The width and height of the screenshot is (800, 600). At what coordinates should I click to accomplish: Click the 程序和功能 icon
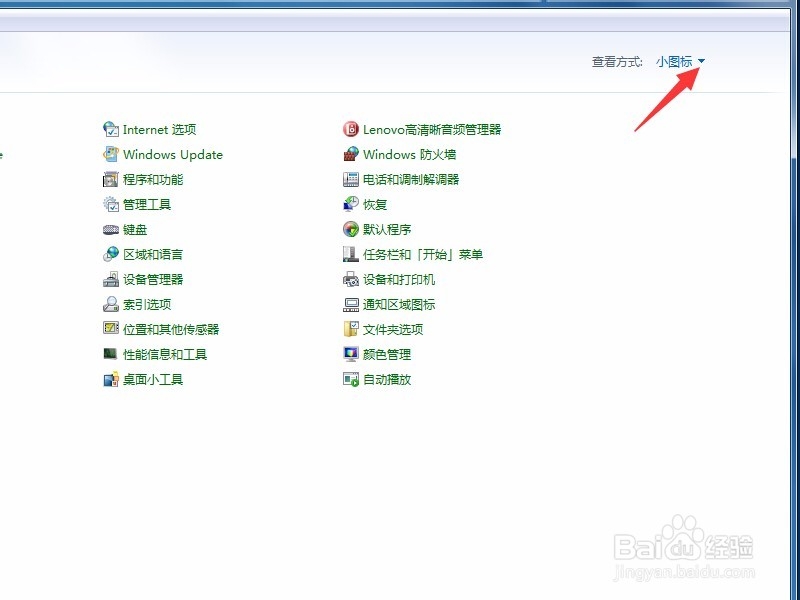click(x=111, y=179)
